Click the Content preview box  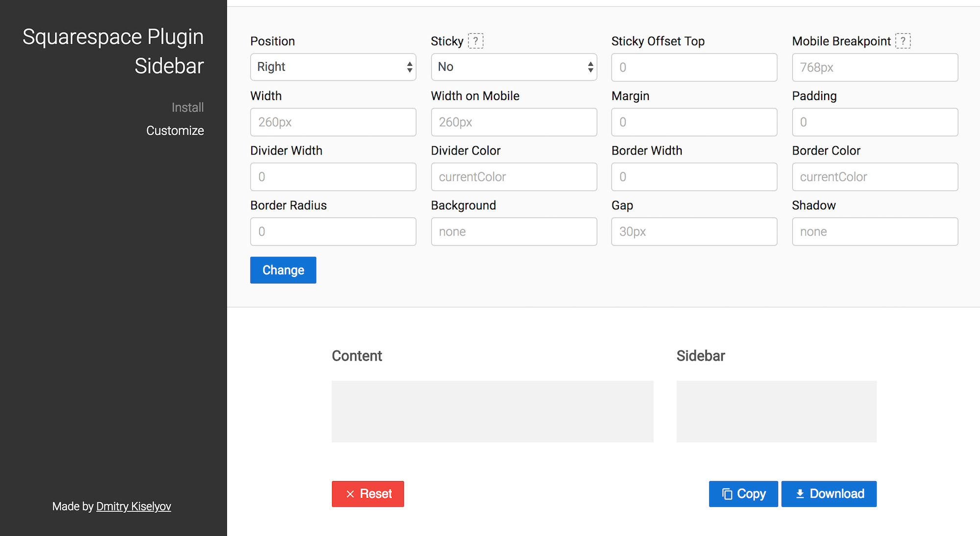[492, 411]
